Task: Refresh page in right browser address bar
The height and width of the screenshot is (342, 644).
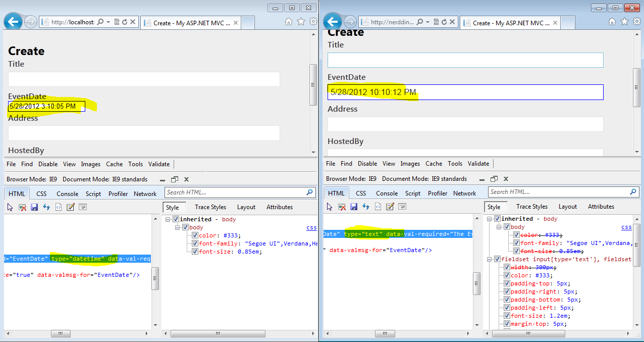Action: [x=444, y=22]
